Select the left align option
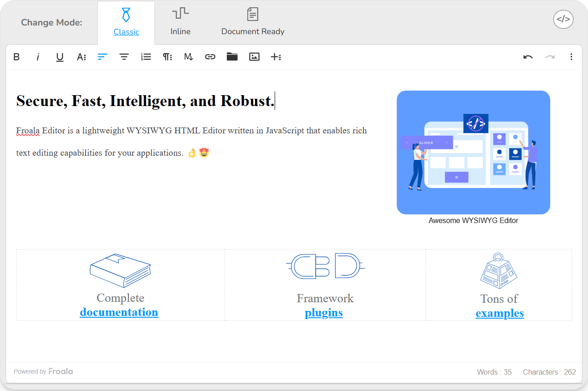This screenshot has height=391, width=588. pos(102,56)
